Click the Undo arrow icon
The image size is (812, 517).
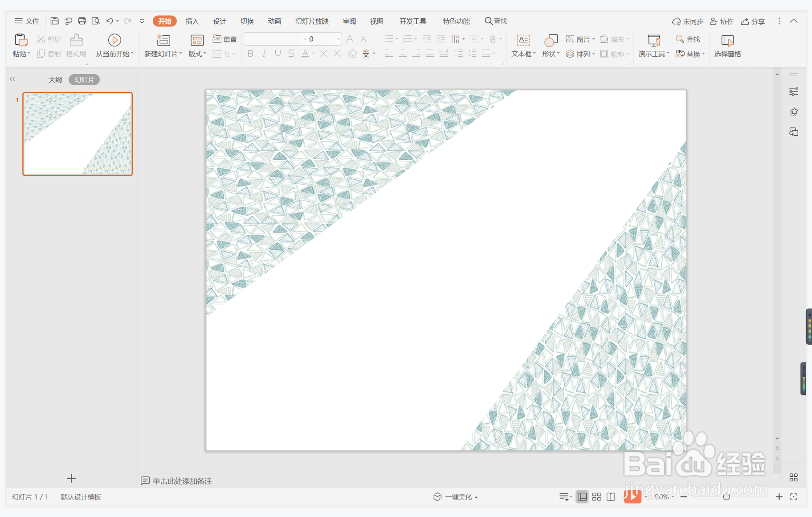point(109,21)
